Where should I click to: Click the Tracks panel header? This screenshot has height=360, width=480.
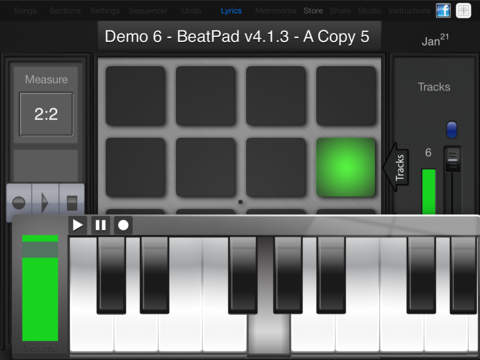click(434, 87)
